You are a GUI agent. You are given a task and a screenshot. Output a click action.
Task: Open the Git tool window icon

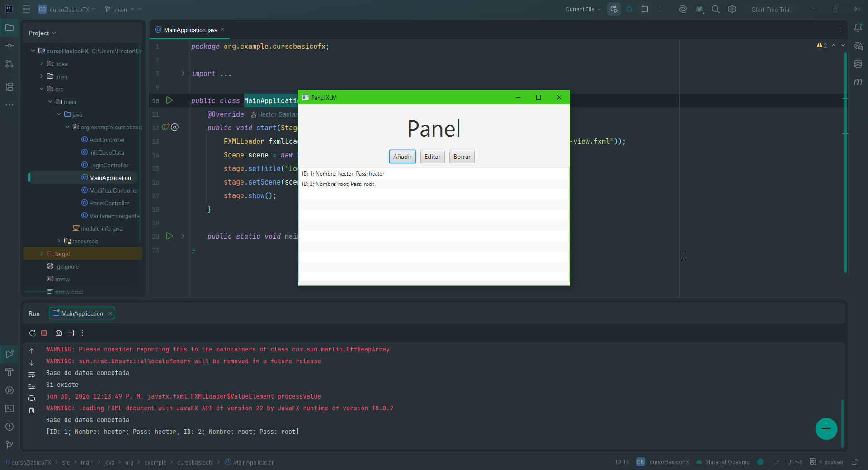pos(9,444)
